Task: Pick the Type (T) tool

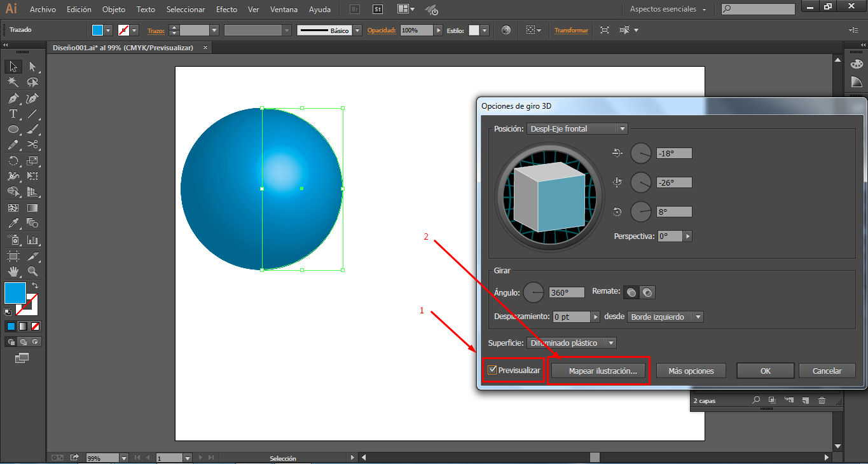Action: pyautogui.click(x=13, y=114)
